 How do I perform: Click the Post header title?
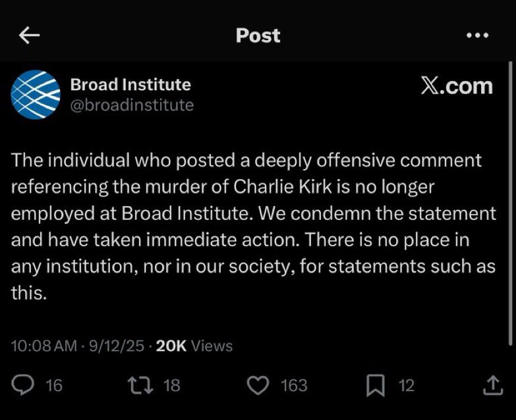pyautogui.click(x=258, y=36)
